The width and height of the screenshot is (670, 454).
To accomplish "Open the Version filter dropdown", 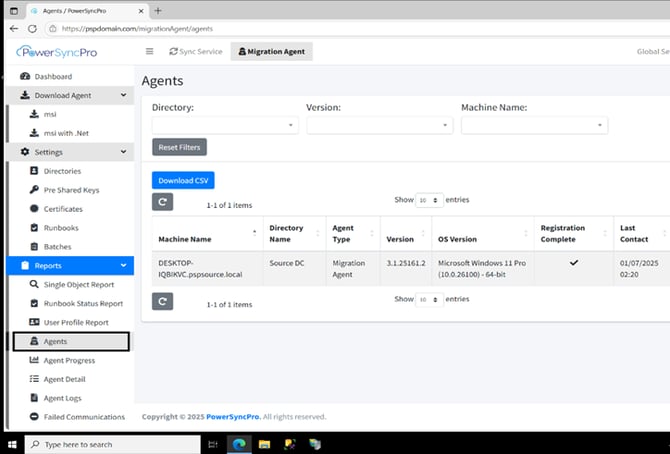I will point(380,125).
